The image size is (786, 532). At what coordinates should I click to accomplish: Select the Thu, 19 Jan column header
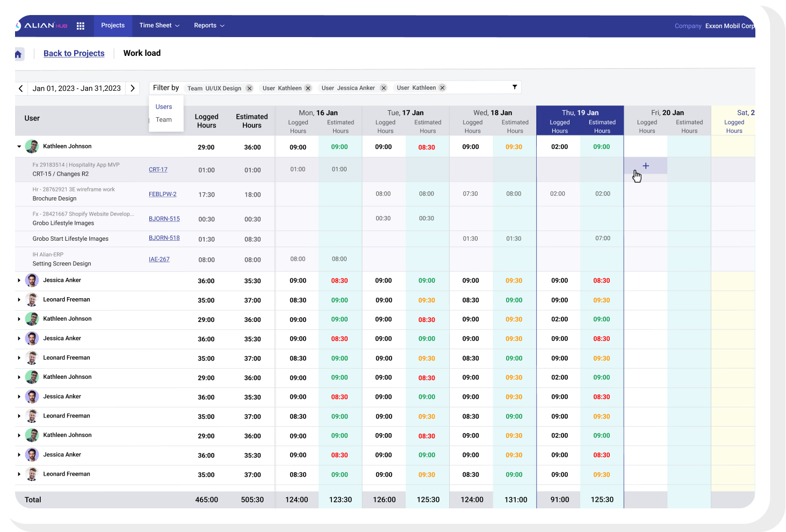click(x=580, y=113)
